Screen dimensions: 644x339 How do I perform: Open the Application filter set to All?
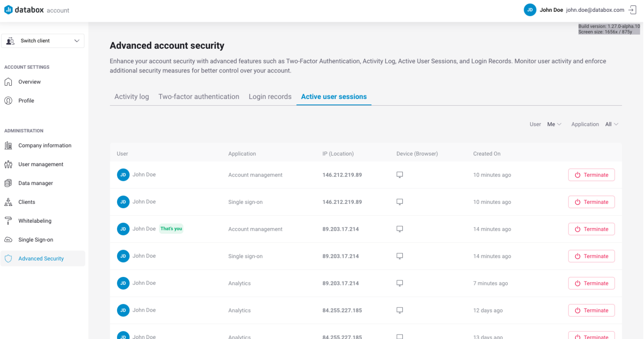pos(612,124)
